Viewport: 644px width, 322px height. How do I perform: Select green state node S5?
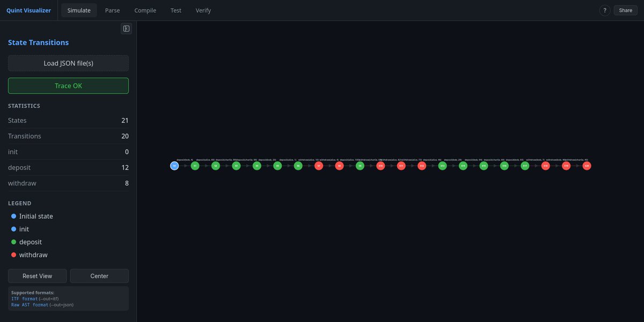click(277, 166)
